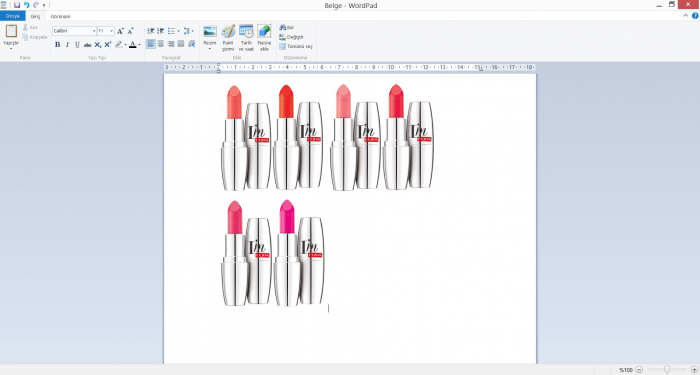Click the Bul find button

[287, 28]
